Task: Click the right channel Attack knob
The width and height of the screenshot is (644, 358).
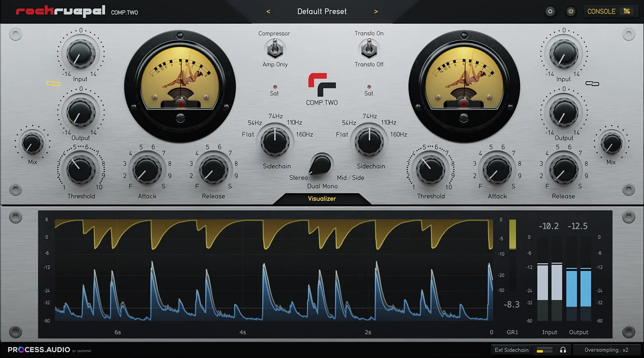Action: click(497, 169)
